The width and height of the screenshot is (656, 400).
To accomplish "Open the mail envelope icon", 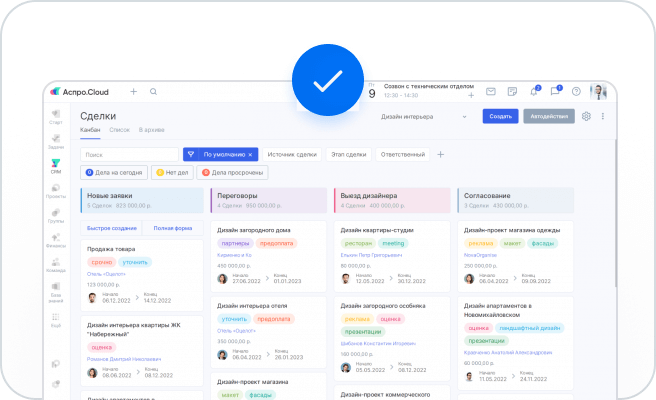I will tap(491, 91).
